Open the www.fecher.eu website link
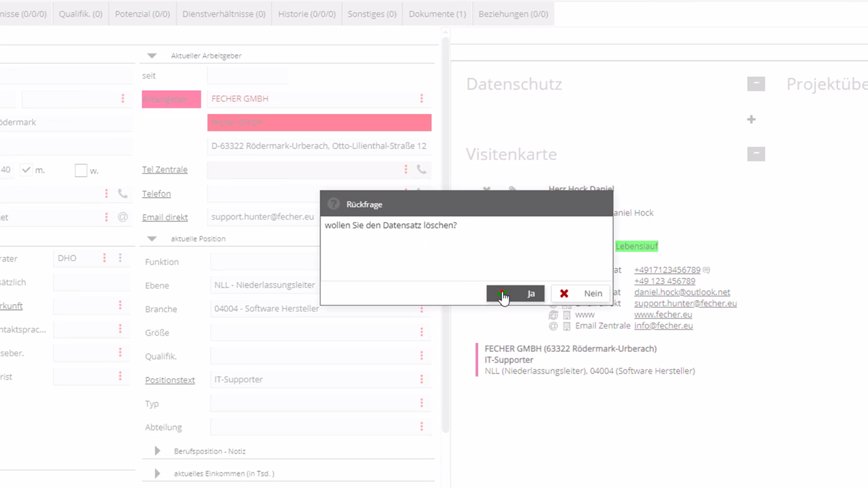Screen dimensions: 868x488 pos(663,314)
